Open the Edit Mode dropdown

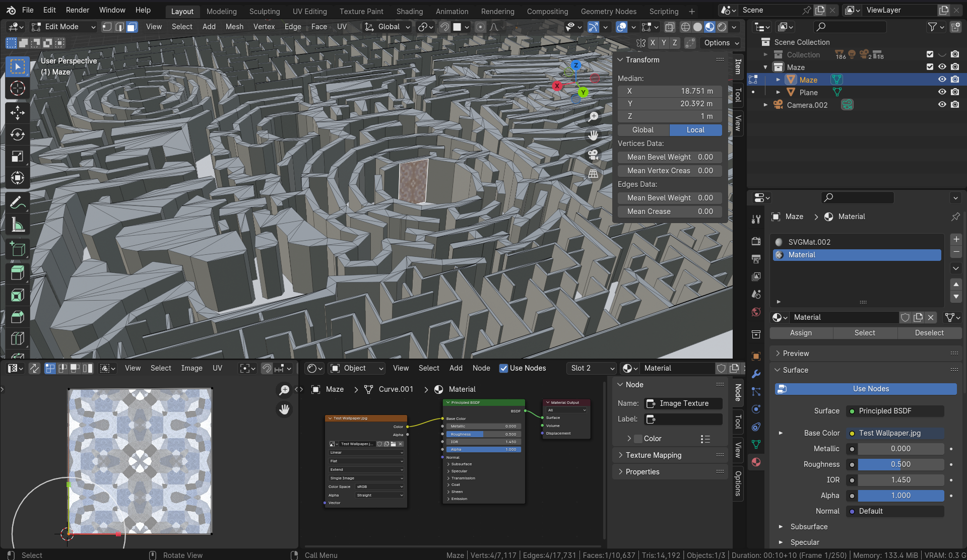click(x=63, y=27)
